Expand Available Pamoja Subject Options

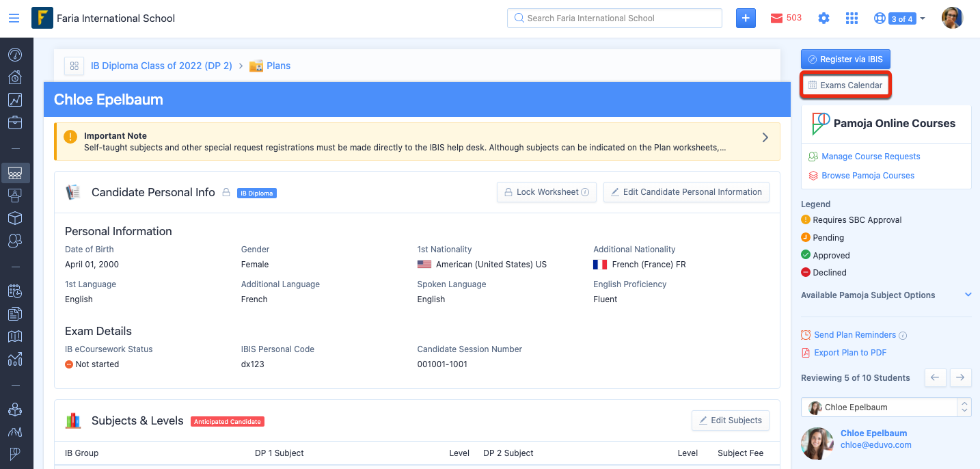(968, 295)
